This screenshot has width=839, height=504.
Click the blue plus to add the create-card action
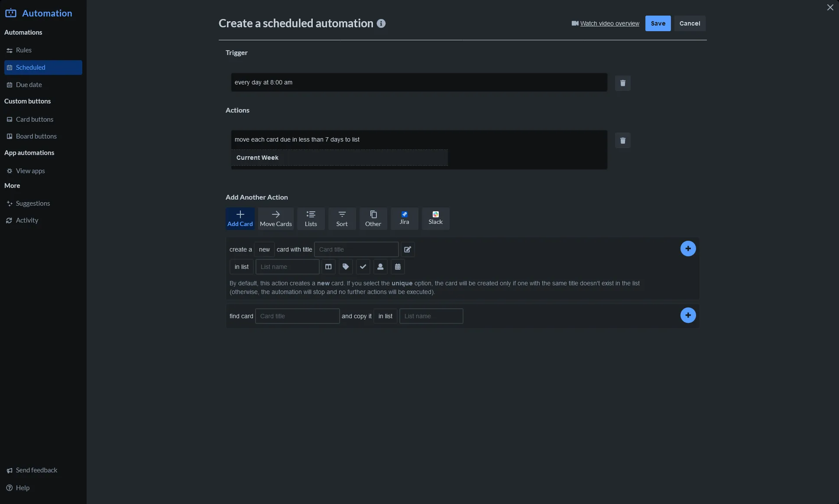coord(688,248)
